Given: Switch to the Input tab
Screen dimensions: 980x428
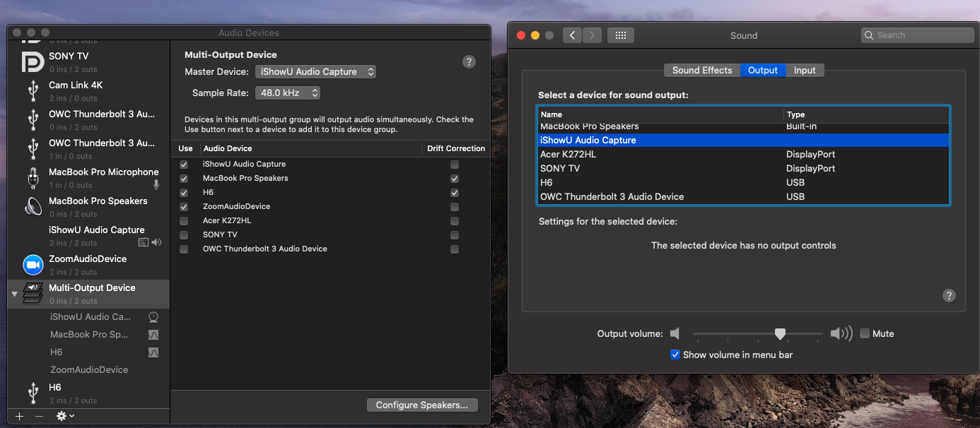Looking at the screenshot, I should (x=805, y=70).
